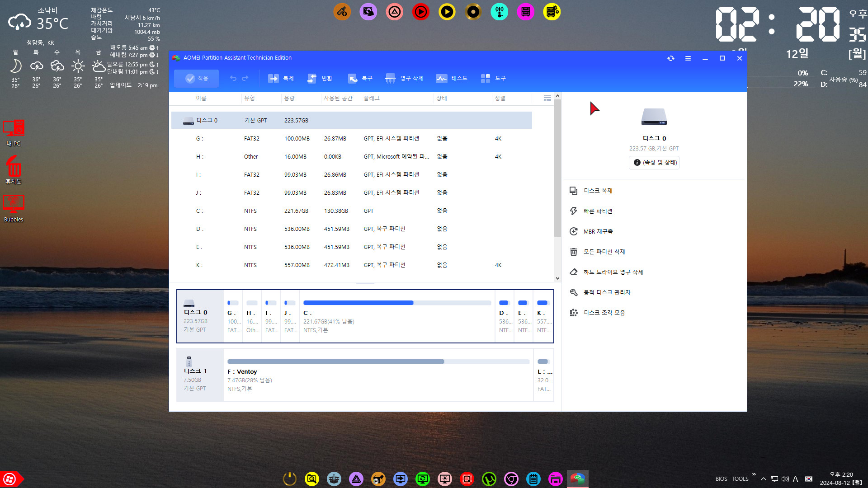Click yellow play button top dock icon
This screenshot has height=488, width=868.
tap(447, 12)
